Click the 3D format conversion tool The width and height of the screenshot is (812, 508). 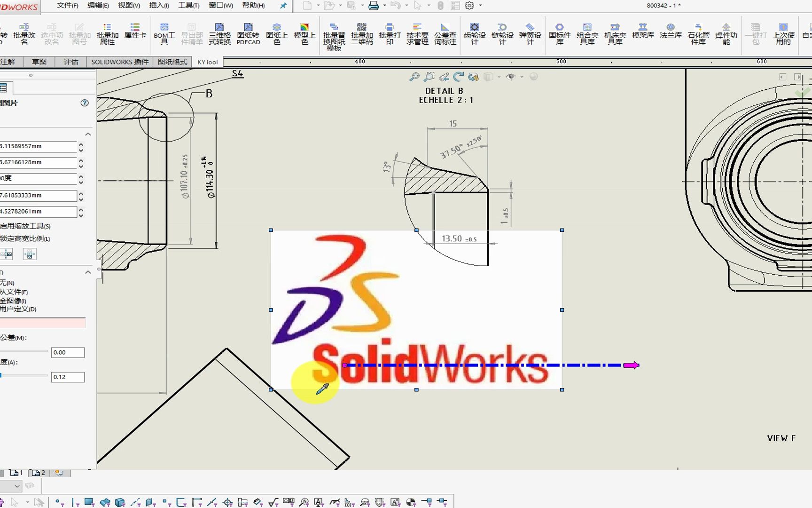click(x=219, y=33)
